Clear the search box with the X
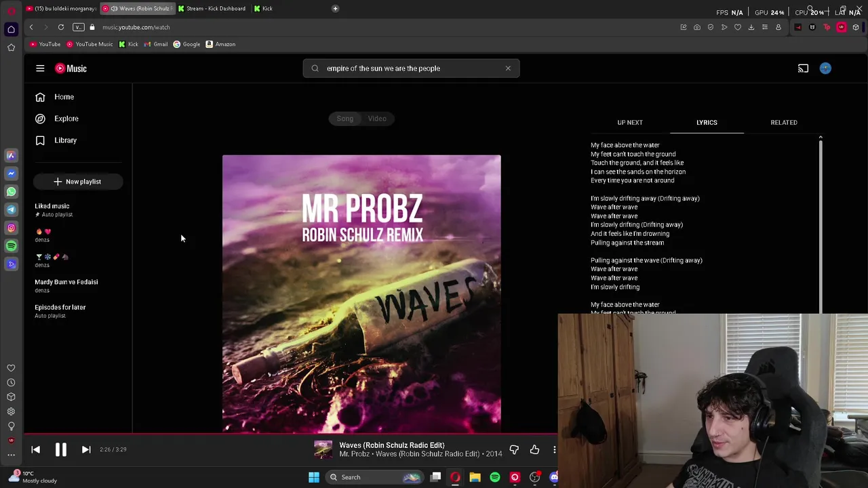The height and width of the screenshot is (488, 868). point(508,68)
